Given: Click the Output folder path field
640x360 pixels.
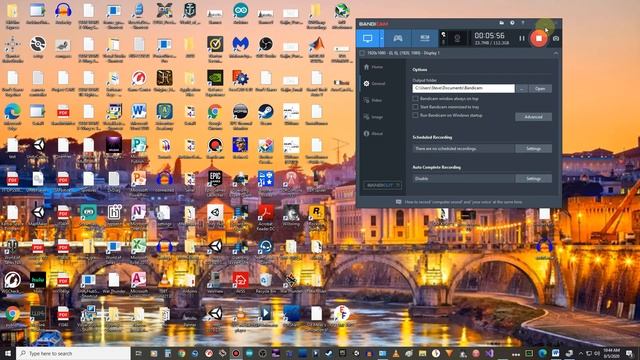Looking at the screenshot, I should click(463, 88).
